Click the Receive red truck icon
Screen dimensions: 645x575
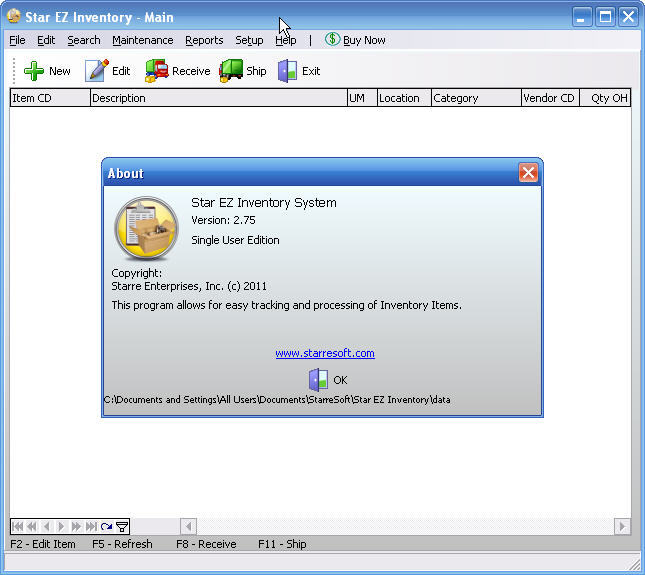[x=157, y=71]
